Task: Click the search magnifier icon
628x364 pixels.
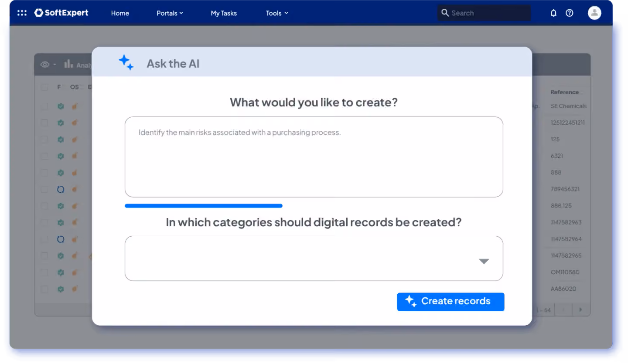Action: click(x=445, y=13)
